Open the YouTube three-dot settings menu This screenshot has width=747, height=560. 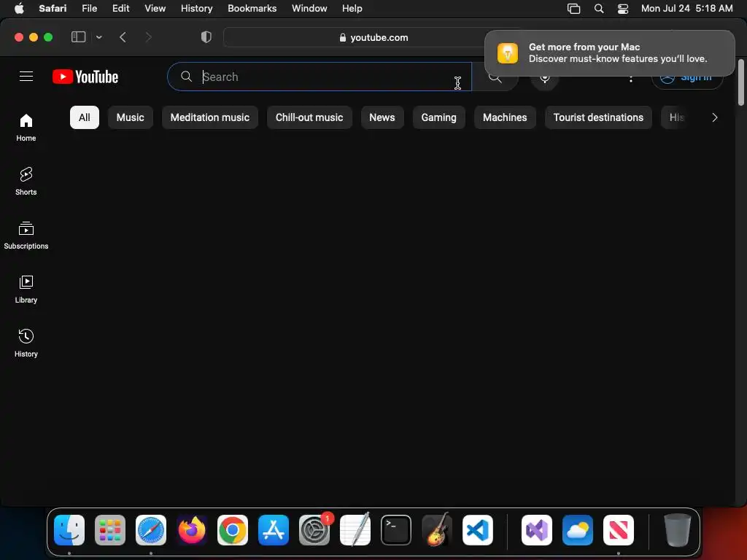631,78
